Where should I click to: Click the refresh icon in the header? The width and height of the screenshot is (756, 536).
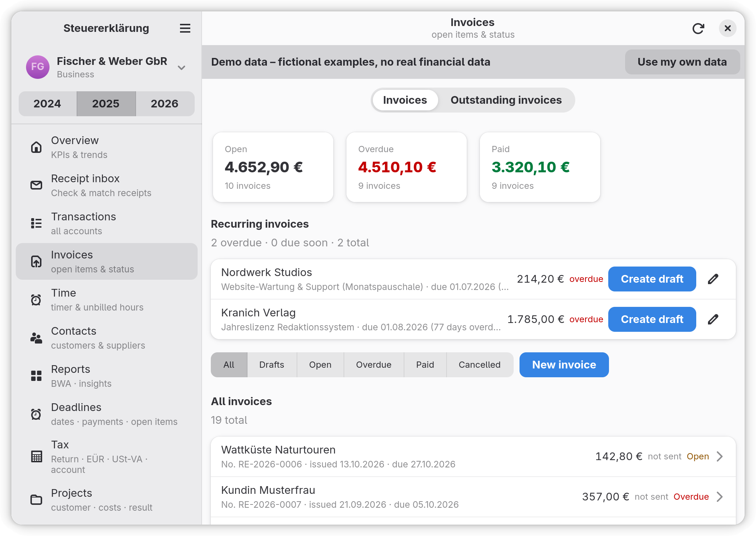[698, 28]
